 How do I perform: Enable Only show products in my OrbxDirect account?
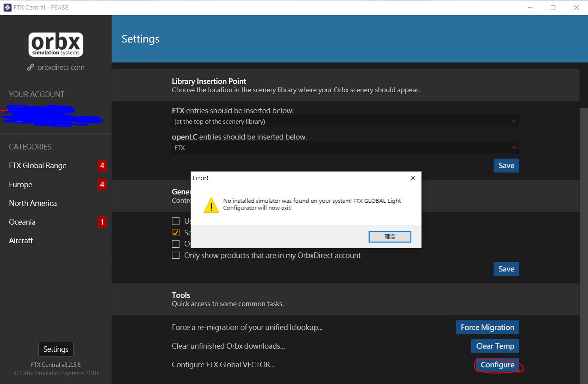[175, 255]
